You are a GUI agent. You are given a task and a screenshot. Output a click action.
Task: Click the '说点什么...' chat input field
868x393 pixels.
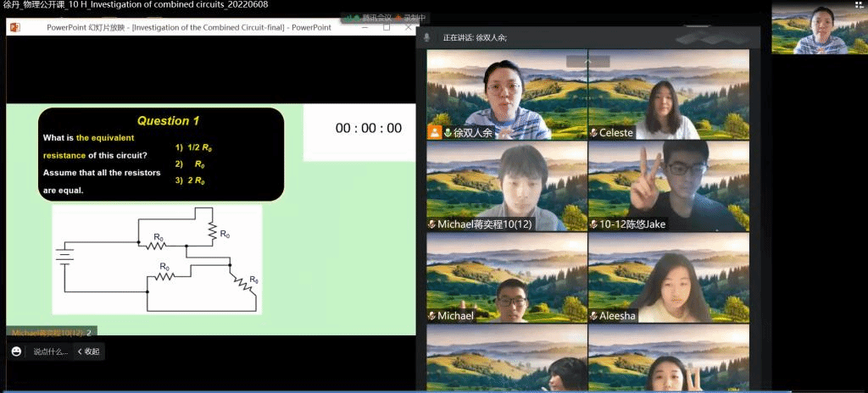tap(50, 351)
